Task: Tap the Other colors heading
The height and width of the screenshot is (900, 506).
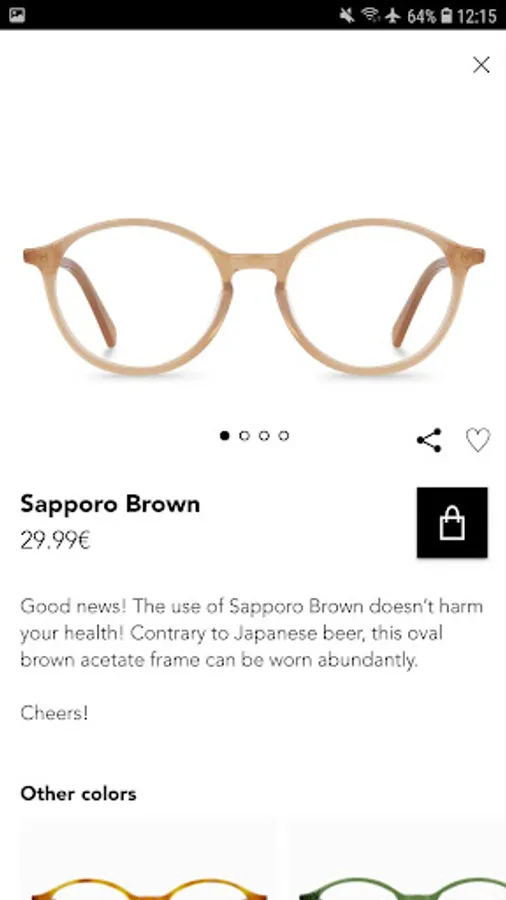Action: 79,794
